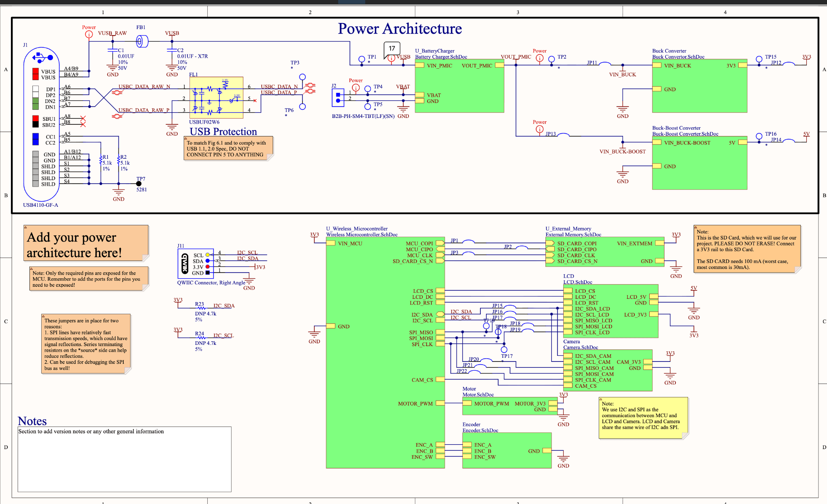Select the FL1 USBUF02W6 filter component
This screenshot has width=827, height=504.
pyautogui.click(x=216, y=97)
